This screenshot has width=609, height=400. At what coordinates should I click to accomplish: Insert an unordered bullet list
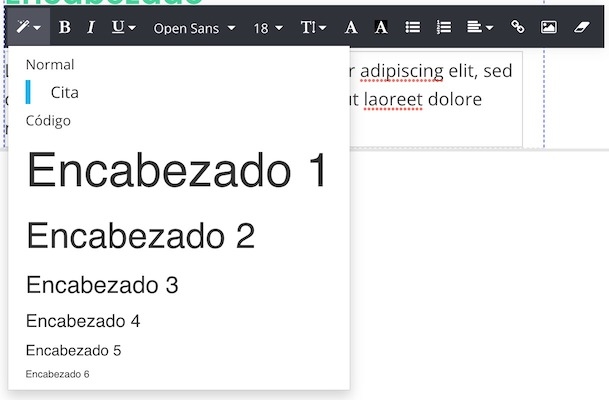click(x=412, y=28)
